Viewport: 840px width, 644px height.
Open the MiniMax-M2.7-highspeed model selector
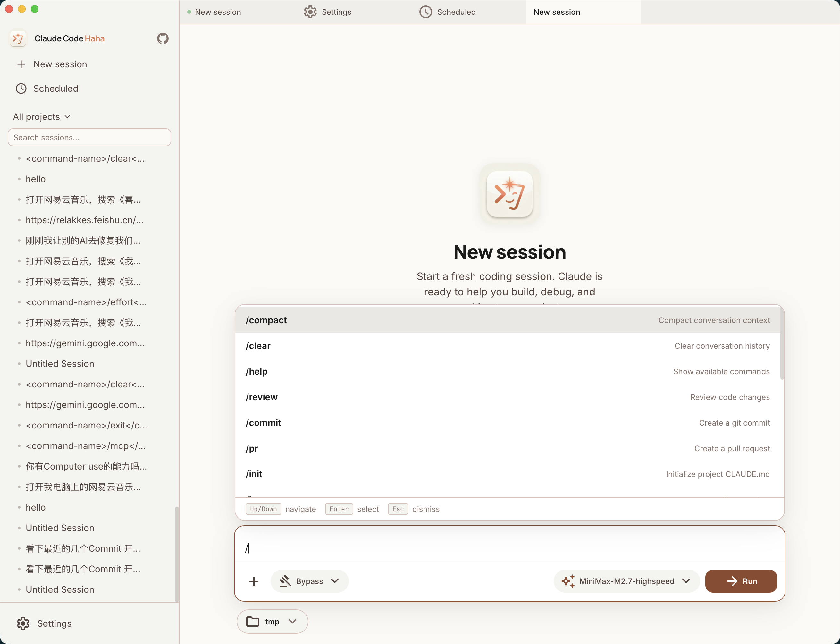point(626,581)
